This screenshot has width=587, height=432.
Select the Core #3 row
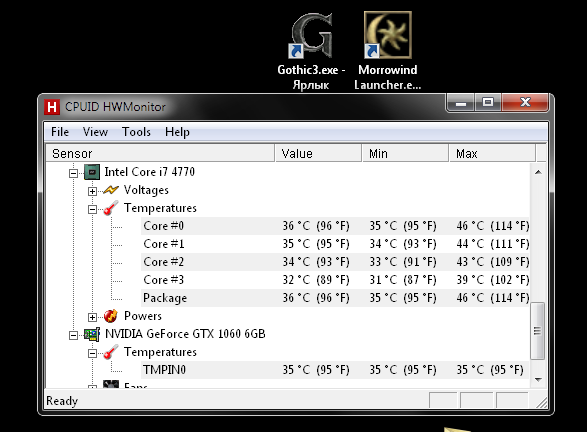click(x=335, y=280)
